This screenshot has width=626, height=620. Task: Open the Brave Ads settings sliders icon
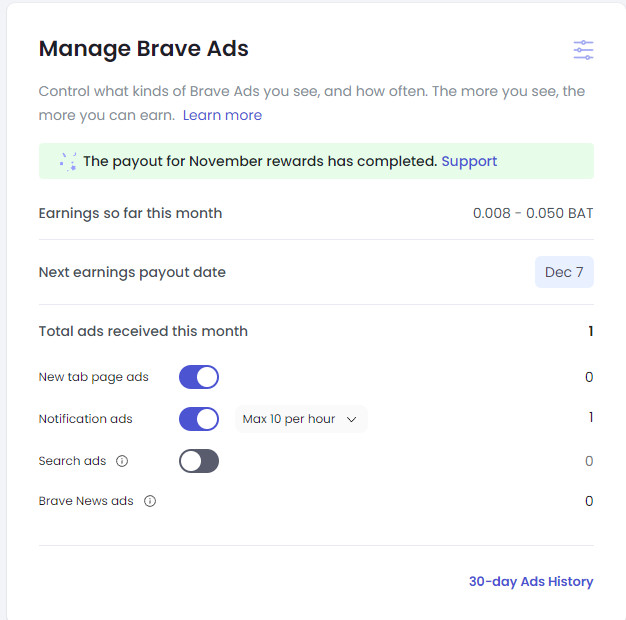point(583,50)
